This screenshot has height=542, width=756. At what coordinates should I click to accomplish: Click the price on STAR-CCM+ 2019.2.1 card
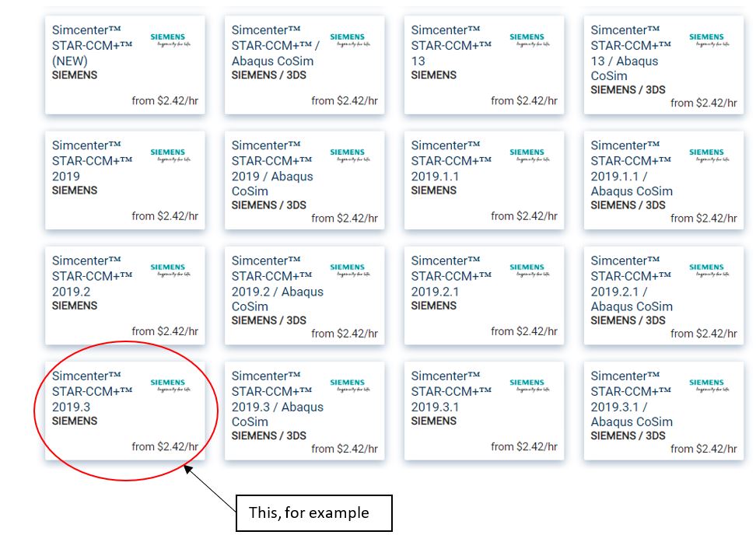(x=524, y=331)
